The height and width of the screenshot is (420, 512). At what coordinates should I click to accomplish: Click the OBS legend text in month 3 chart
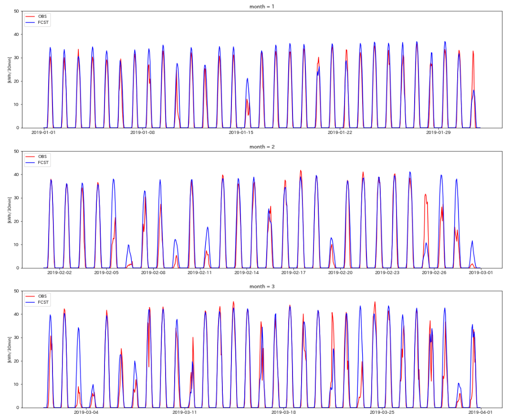pos(42,296)
